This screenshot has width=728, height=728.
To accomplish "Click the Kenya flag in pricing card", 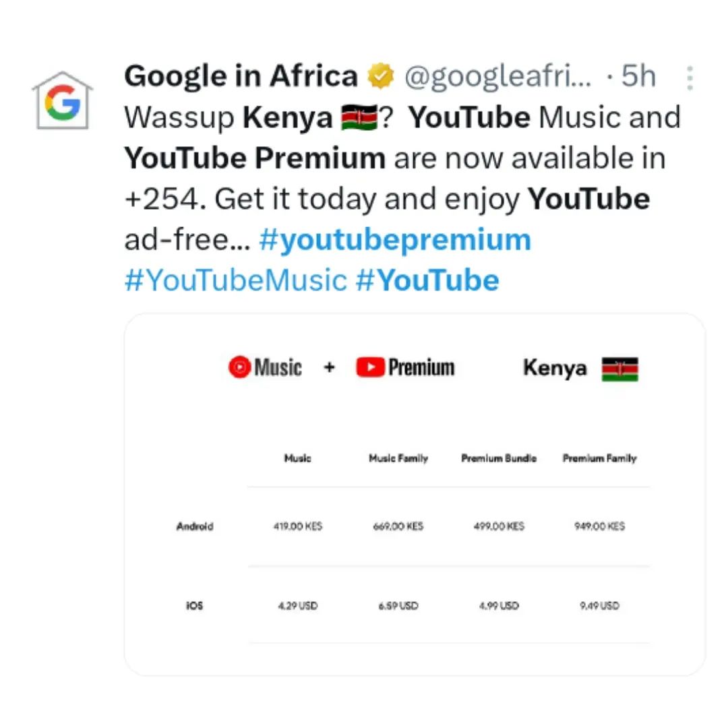I will click(x=620, y=369).
